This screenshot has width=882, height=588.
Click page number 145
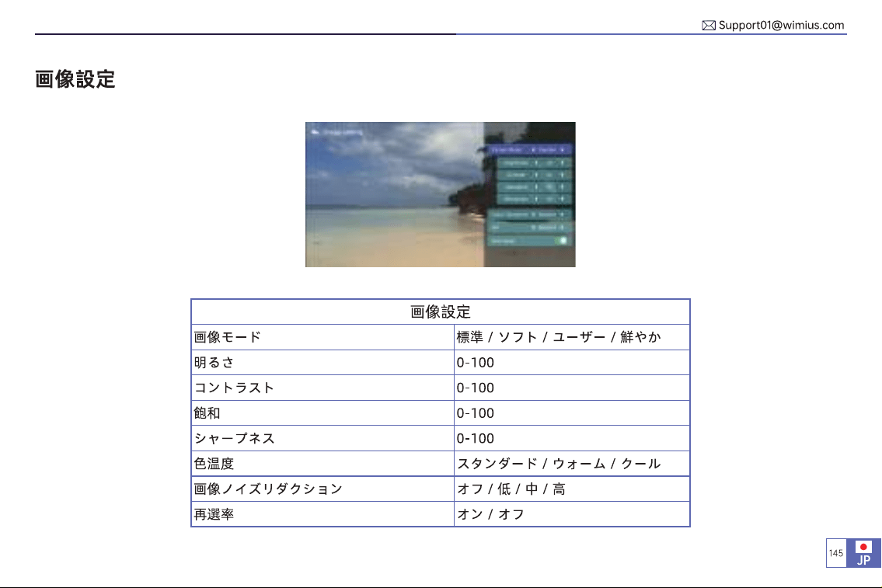pyautogui.click(x=836, y=553)
